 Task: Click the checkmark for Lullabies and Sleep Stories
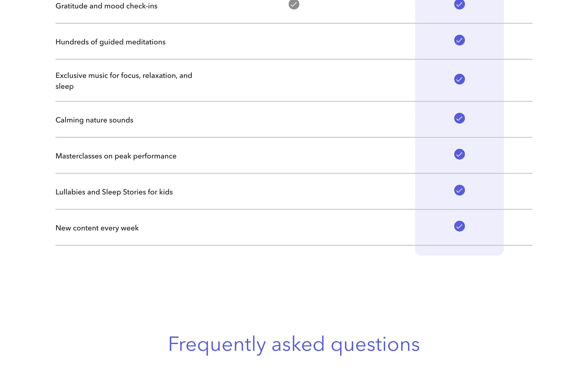tap(459, 190)
